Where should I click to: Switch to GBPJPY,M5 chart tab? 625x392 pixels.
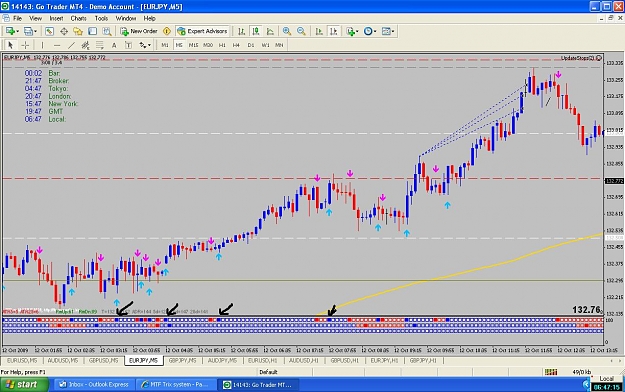(x=183, y=360)
